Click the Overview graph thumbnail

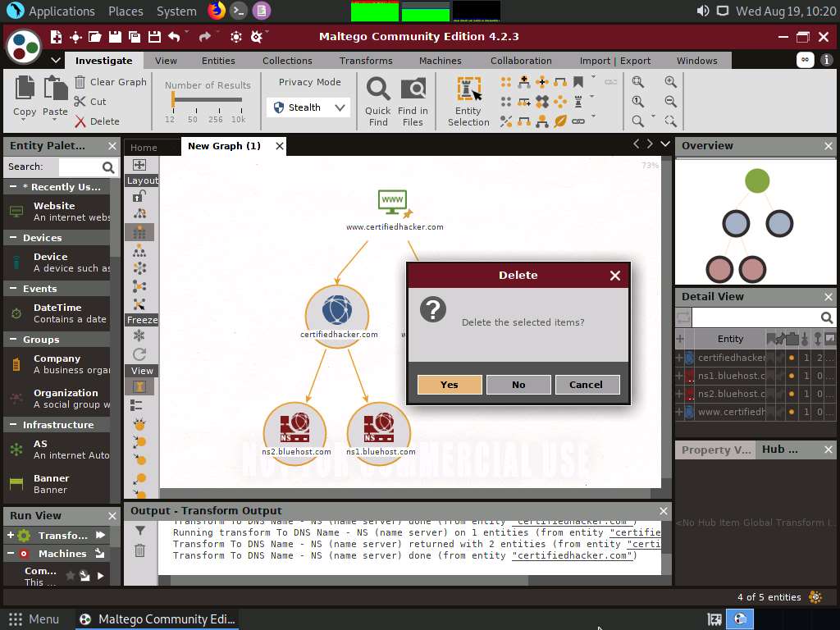pos(756,221)
